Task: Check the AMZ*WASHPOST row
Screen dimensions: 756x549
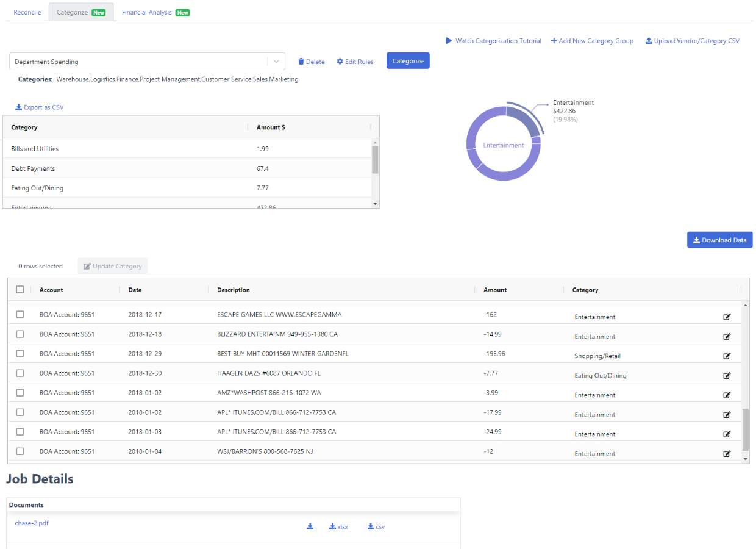Action: (x=20, y=392)
